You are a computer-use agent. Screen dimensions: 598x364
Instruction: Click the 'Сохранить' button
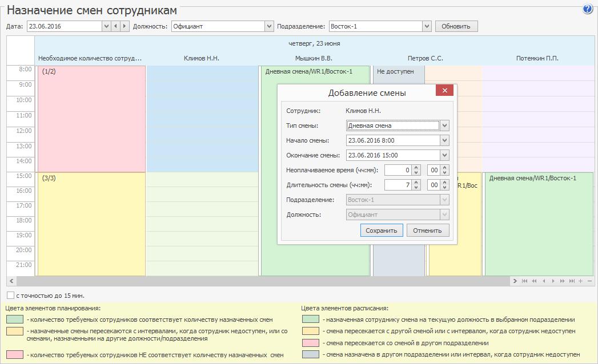click(x=382, y=230)
